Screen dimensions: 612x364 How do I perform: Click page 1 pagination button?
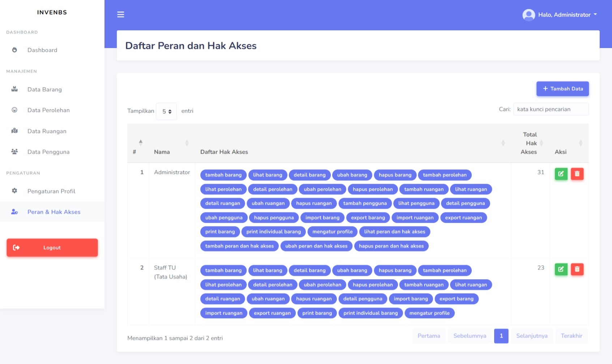point(501,336)
